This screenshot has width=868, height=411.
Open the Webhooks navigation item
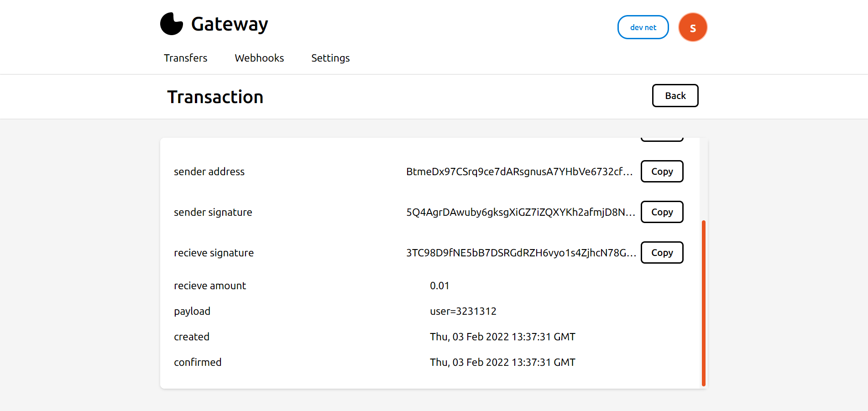coord(259,58)
